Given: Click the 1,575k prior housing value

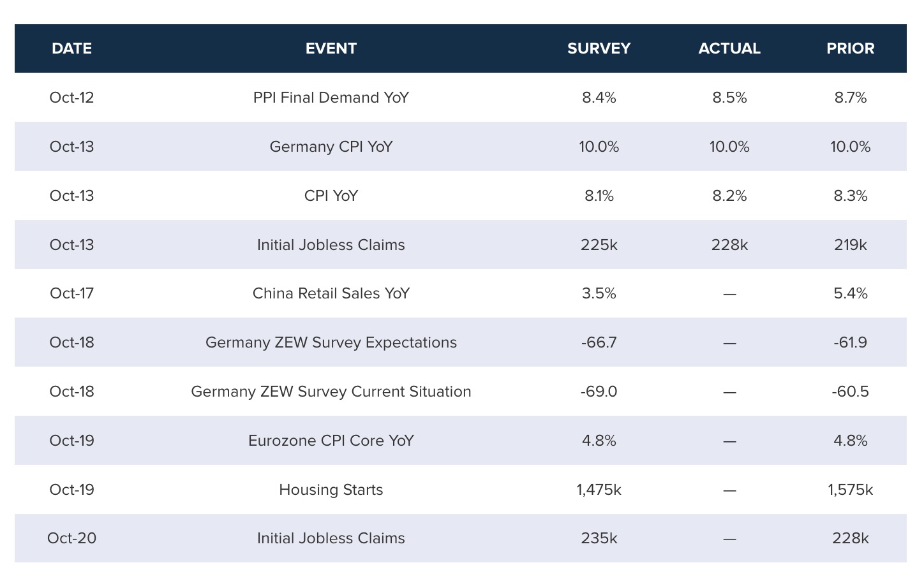Looking at the screenshot, I should pos(850,490).
